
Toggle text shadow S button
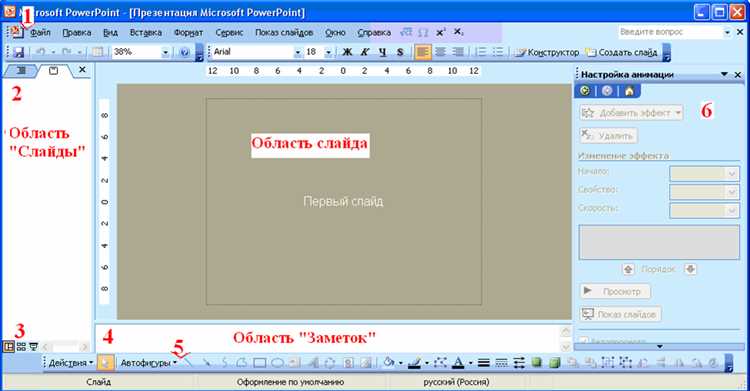point(400,52)
